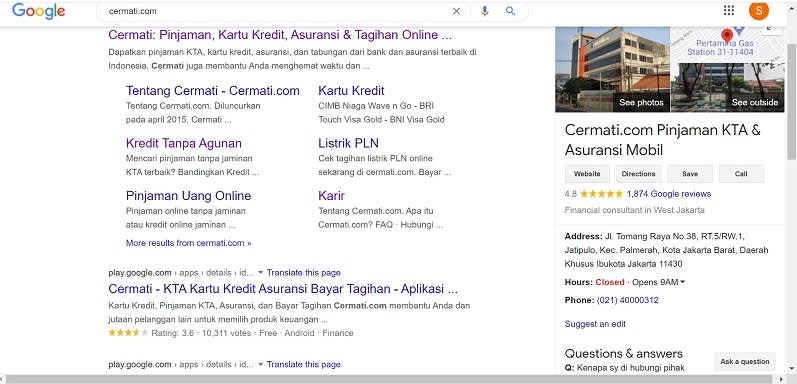Clear the search box text

pyautogui.click(x=456, y=11)
